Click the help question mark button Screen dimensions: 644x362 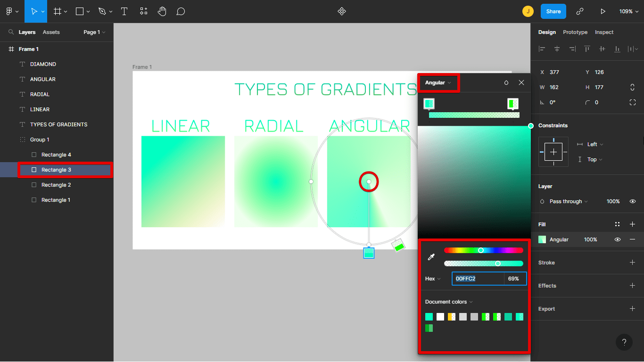coord(624,342)
